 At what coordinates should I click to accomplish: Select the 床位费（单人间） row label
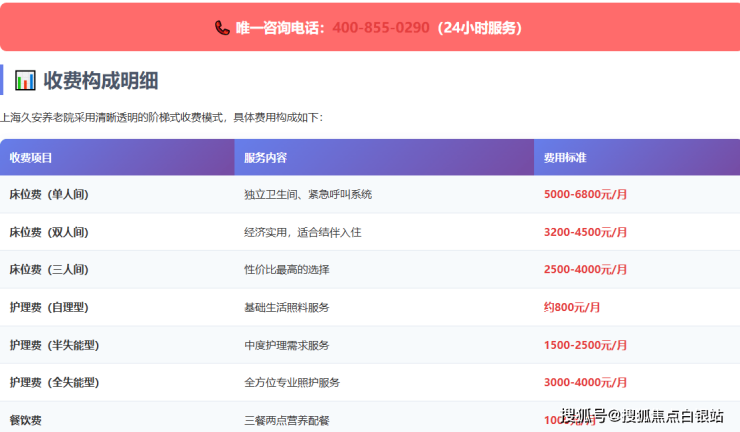tap(49, 195)
